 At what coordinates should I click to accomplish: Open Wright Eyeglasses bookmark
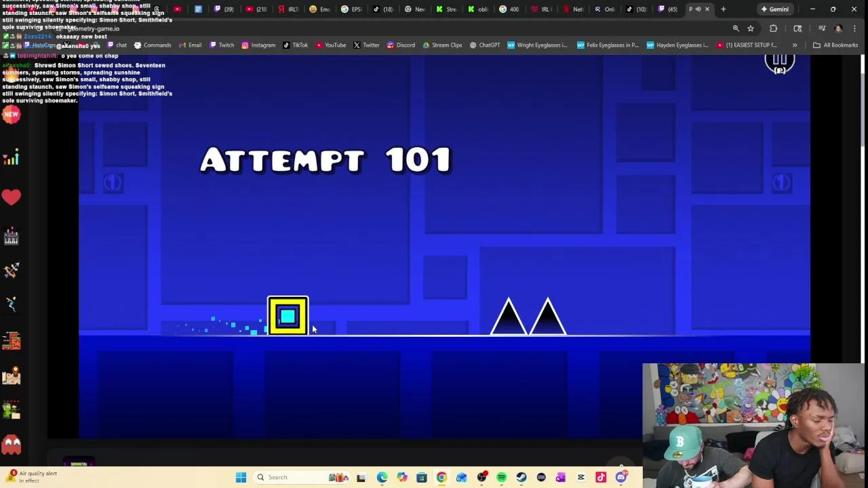[x=537, y=45]
